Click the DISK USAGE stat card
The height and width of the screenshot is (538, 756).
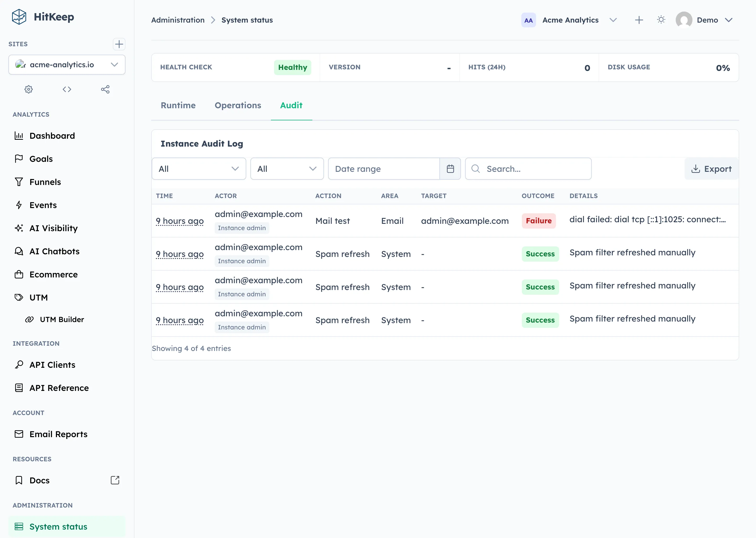pos(669,68)
